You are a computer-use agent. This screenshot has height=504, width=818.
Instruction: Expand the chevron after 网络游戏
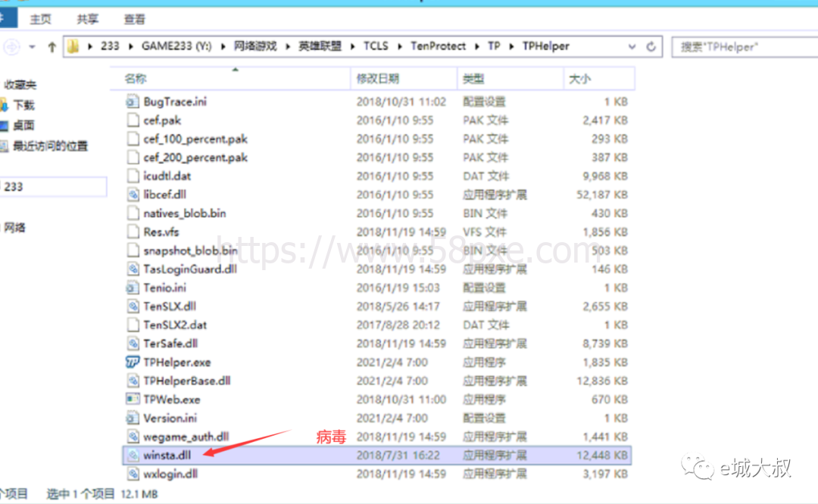click(x=288, y=46)
